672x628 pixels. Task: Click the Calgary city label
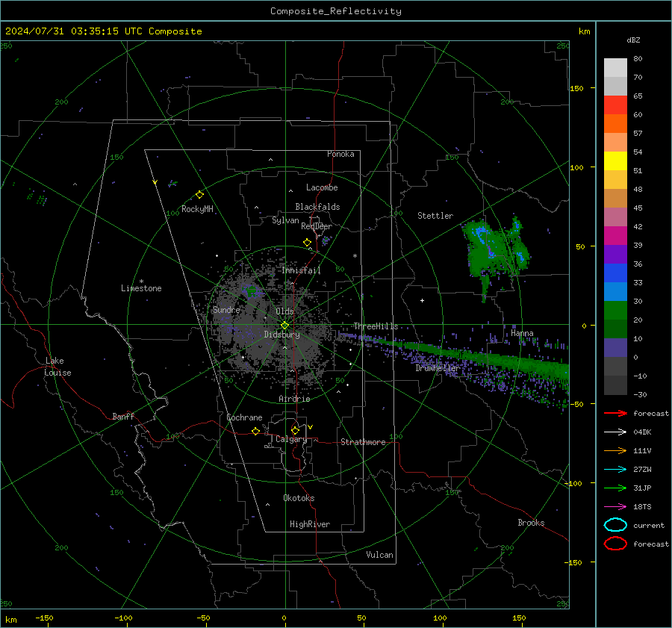[x=291, y=439]
